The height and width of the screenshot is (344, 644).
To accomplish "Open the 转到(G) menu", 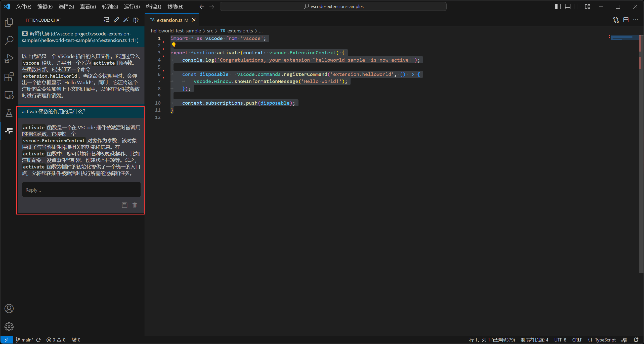I will [x=110, y=7].
